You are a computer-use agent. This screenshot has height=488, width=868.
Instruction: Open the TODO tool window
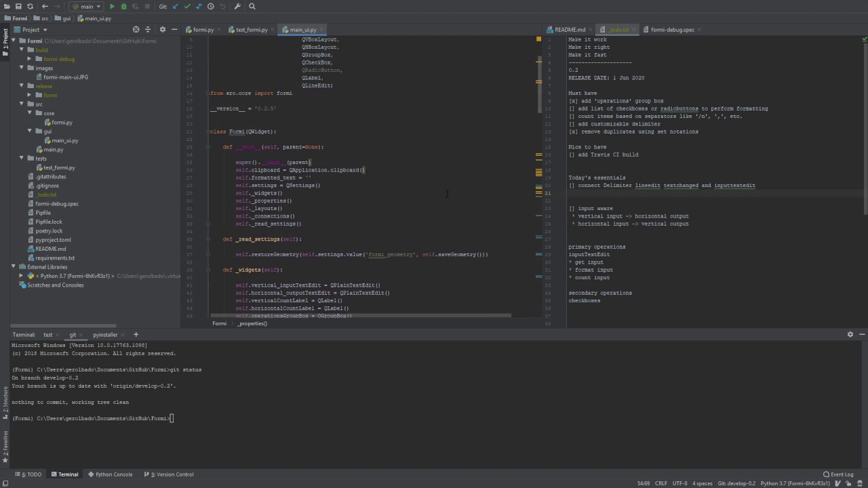28,474
